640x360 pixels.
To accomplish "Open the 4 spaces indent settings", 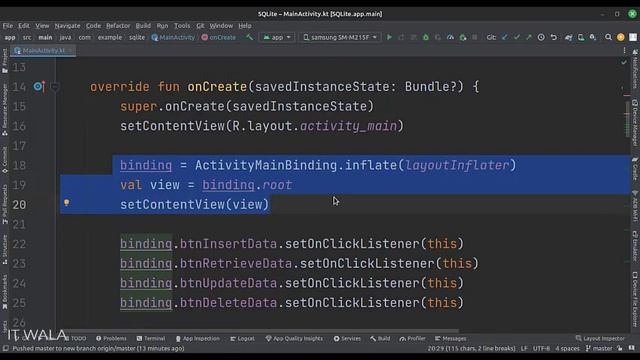I will click(x=567, y=348).
